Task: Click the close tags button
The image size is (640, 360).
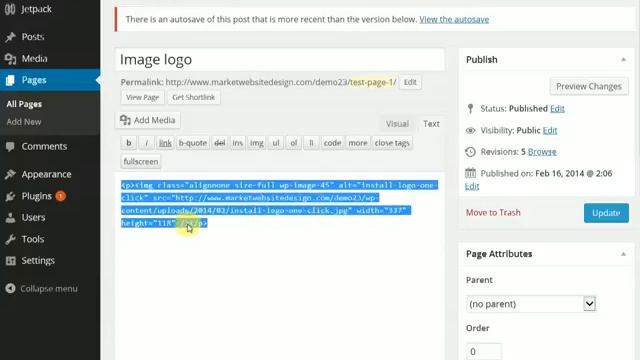Action: click(392, 143)
